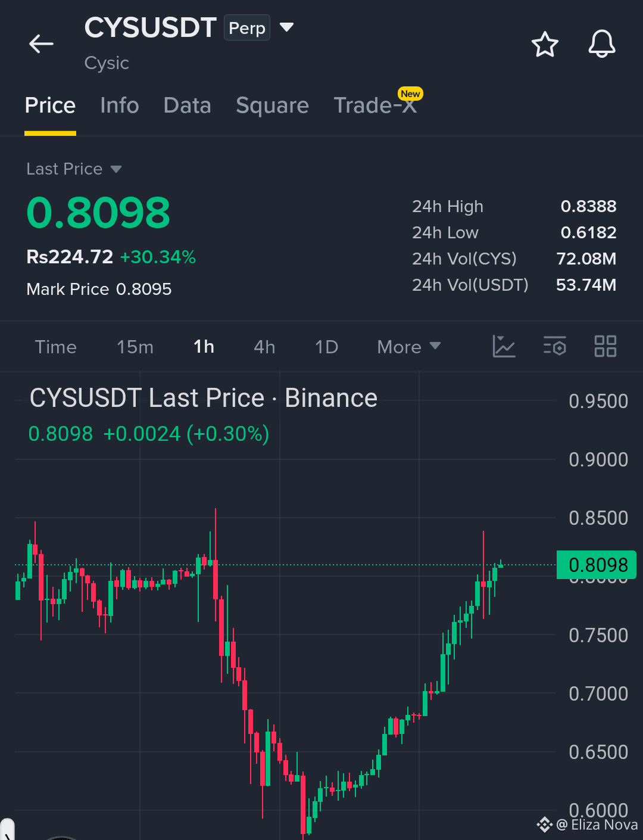
Task: Tap the Rs224.72 converted price
Action: tap(70, 257)
